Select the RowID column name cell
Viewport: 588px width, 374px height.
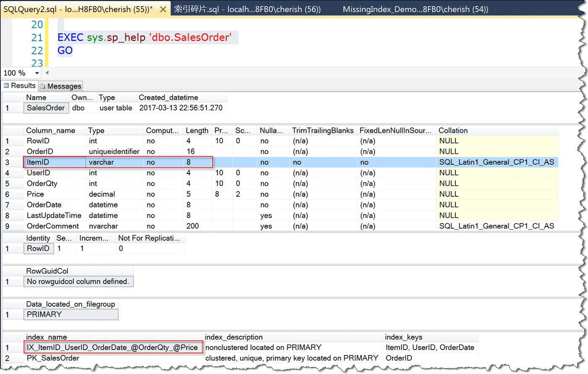(55, 141)
